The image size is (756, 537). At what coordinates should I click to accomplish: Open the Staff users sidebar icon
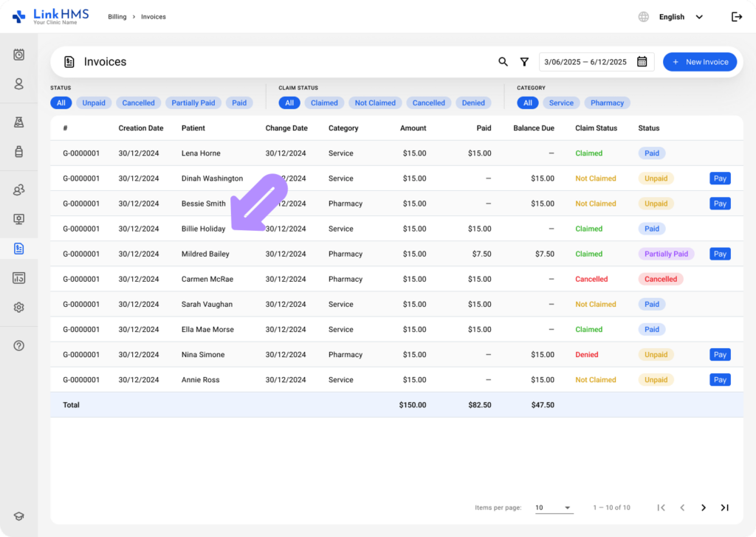coord(18,190)
